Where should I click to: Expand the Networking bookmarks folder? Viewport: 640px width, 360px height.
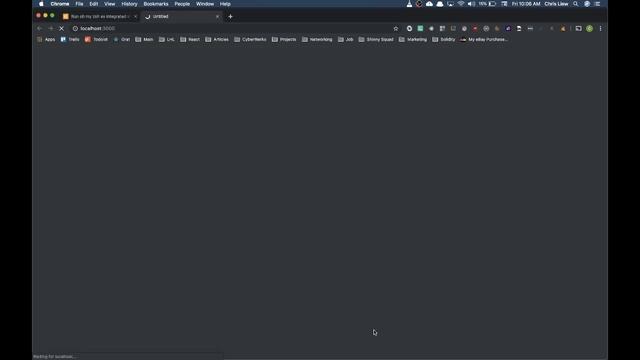[317, 40]
